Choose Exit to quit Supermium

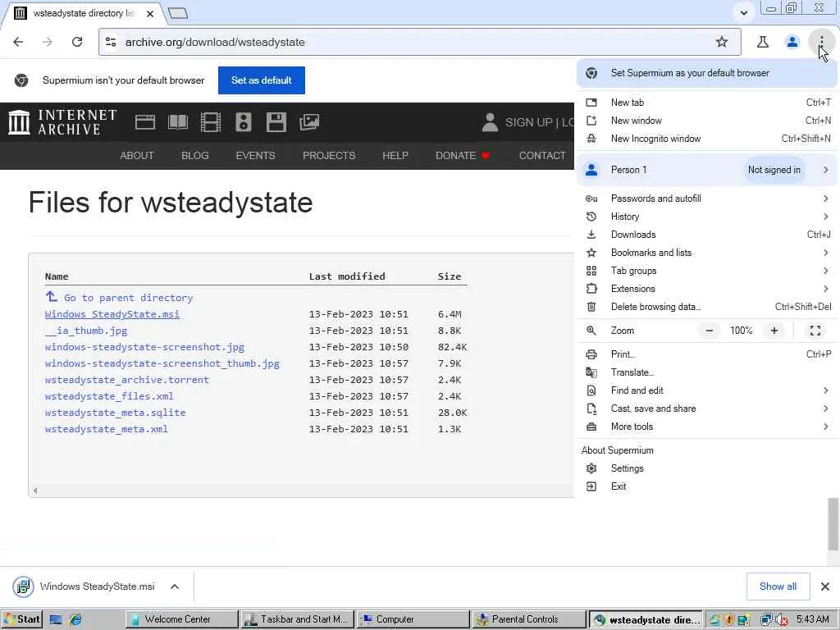point(707,486)
